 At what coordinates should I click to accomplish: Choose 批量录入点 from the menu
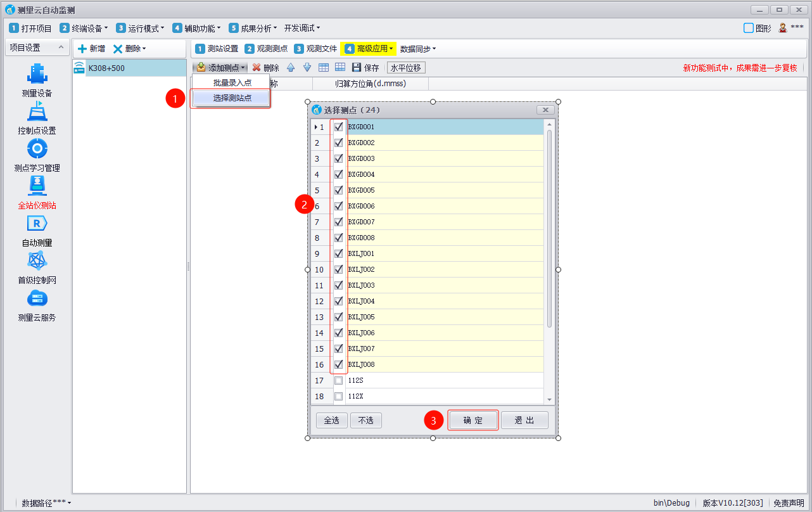tap(232, 83)
